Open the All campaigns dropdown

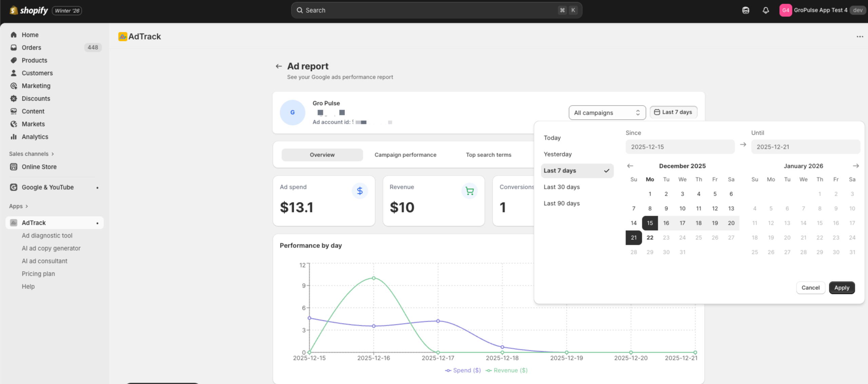[x=607, y=113]
